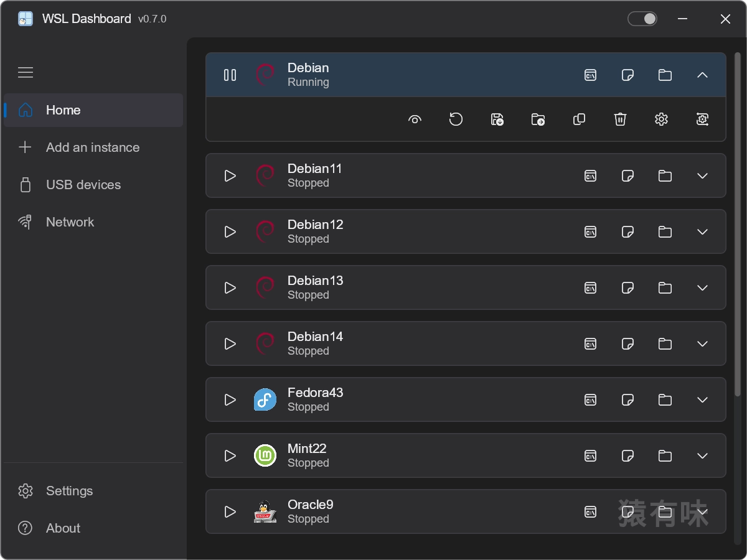The image size is (747, 560).
Task: Collapse the Debian instance details
Action: point(702,75)
